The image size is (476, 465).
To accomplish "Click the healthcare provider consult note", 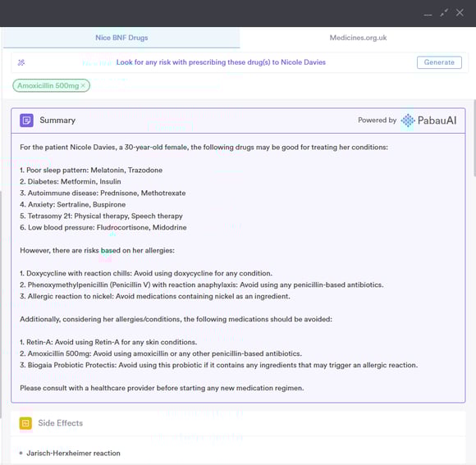I will tap(162, 388).
